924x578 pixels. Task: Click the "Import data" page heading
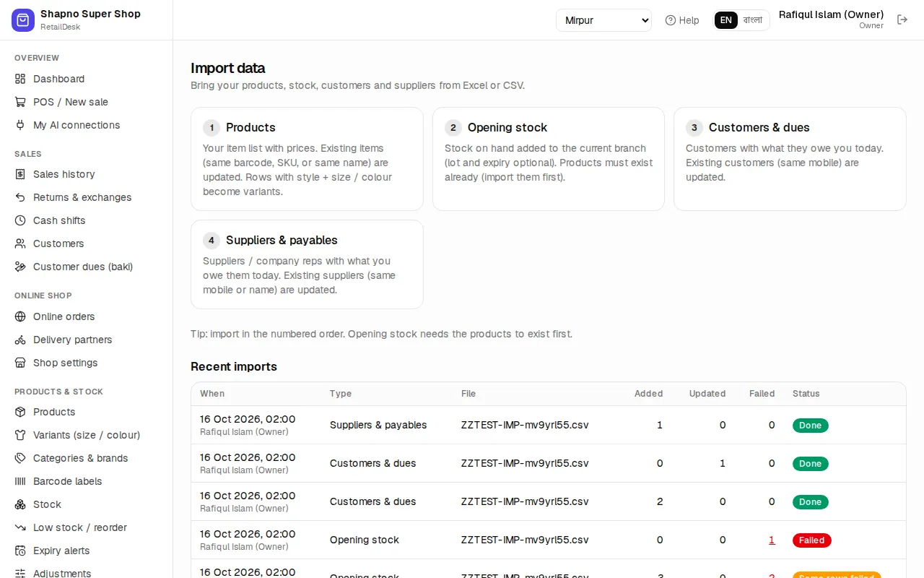pyautogui.click(x=227, y=68)
